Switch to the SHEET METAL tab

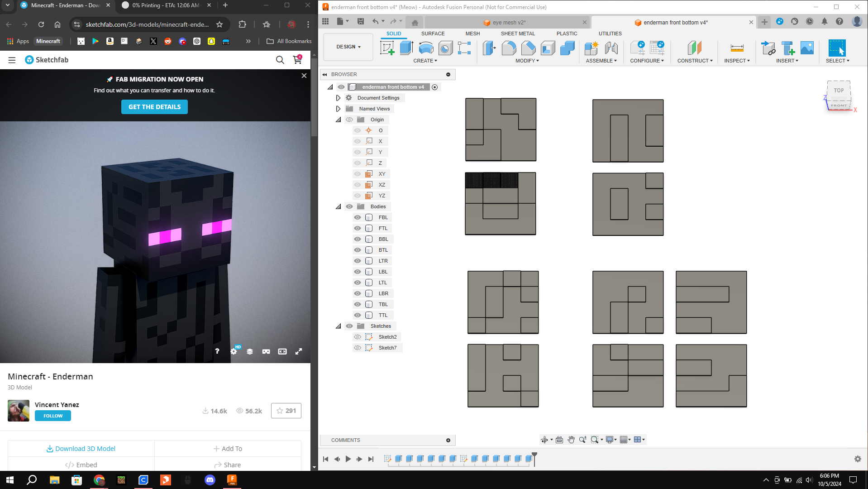click(518, 34)
